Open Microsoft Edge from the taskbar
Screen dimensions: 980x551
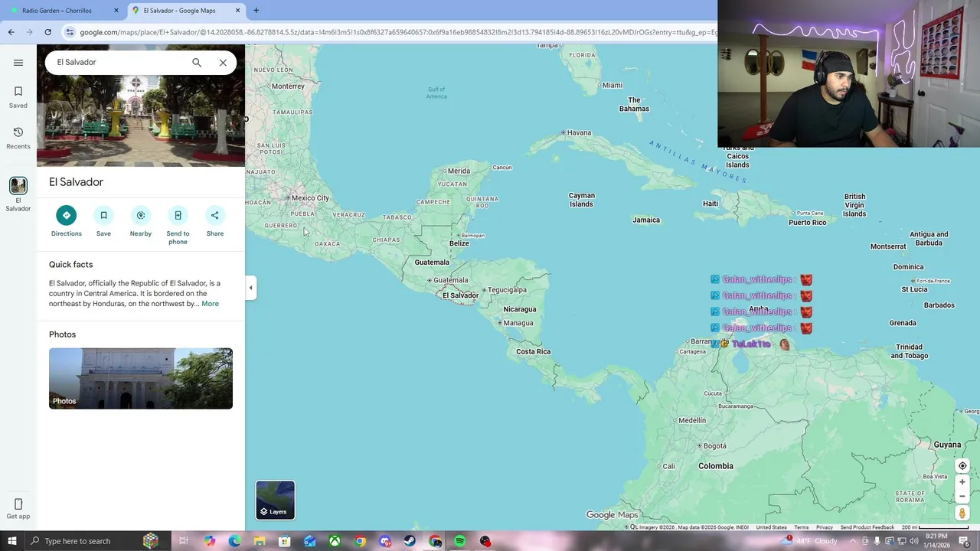(x=234, y=541)
